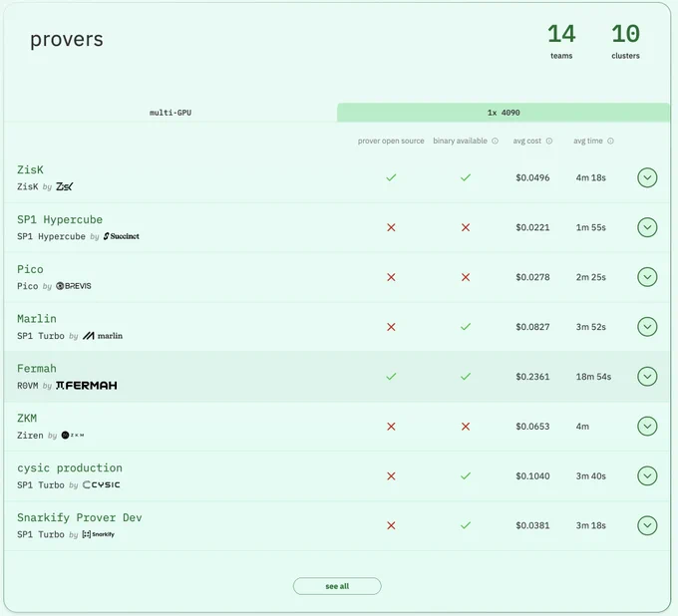Open the ZisK prover title link
The height and width of the screenshot is (616, 678).
click(30, 169)
